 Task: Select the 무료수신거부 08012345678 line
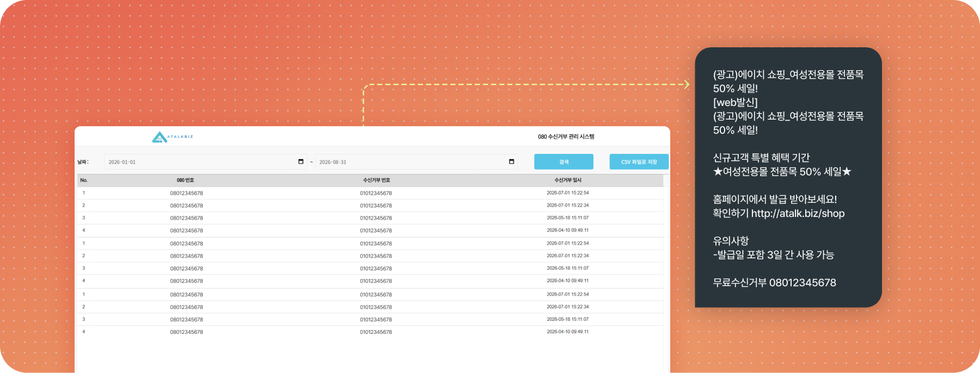(775, 283)
